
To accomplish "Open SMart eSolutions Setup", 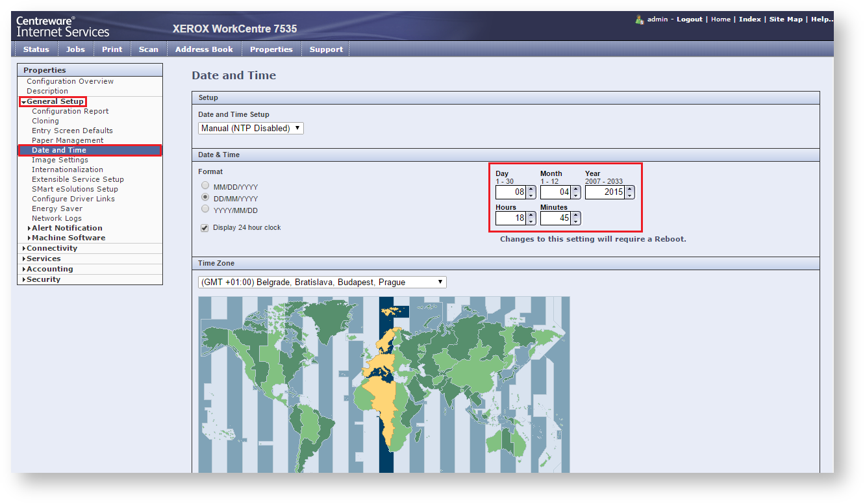I will (x=75, y=189).
